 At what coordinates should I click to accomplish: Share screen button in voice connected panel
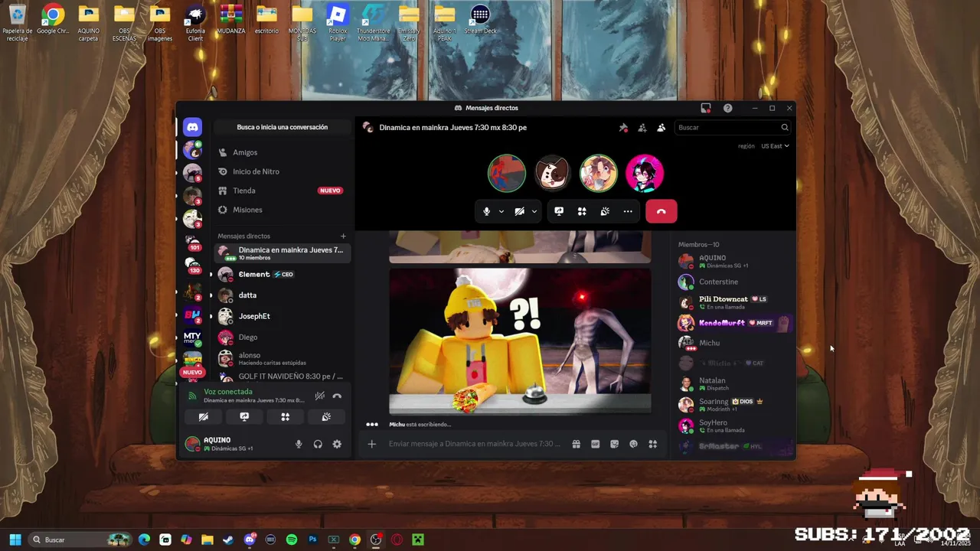tap(244, 417)
